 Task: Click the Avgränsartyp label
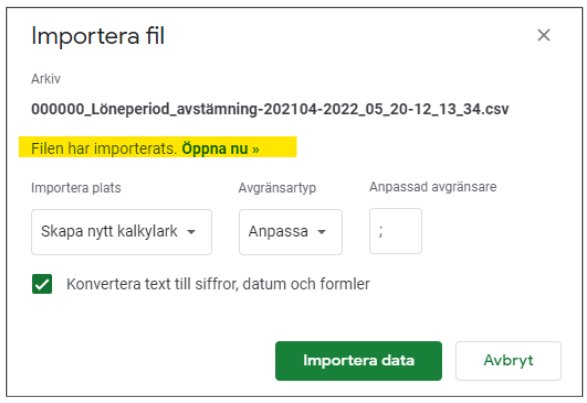pyautogui.click(x=277, y=188)
